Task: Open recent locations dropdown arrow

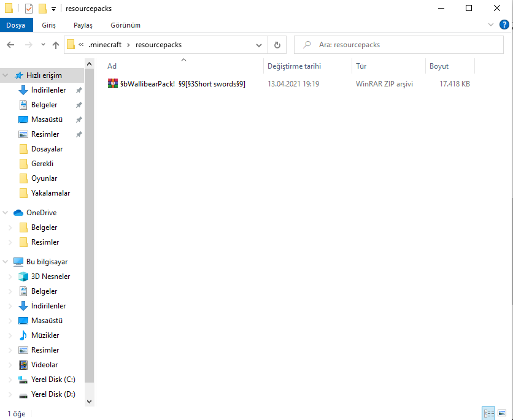Action: [43, 44]
